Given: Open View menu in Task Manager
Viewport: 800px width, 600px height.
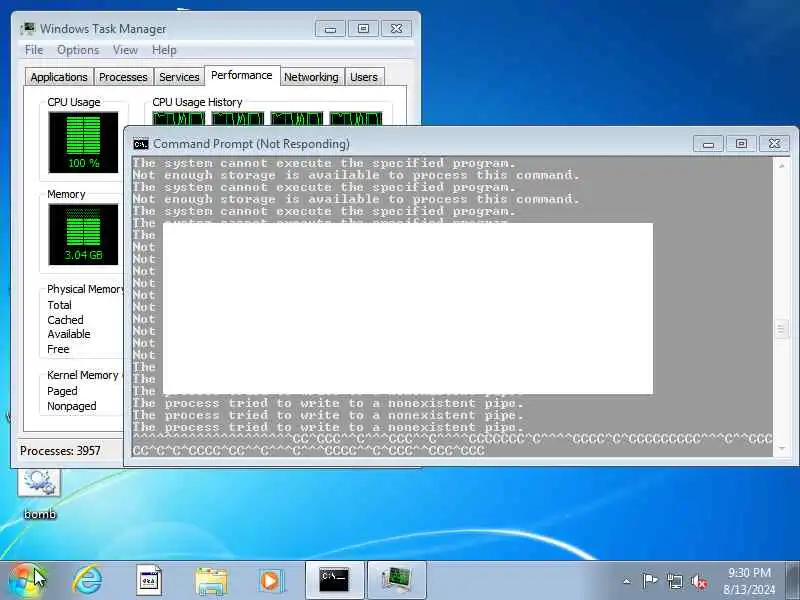Looking at the screenshot, I should point(125,50).
